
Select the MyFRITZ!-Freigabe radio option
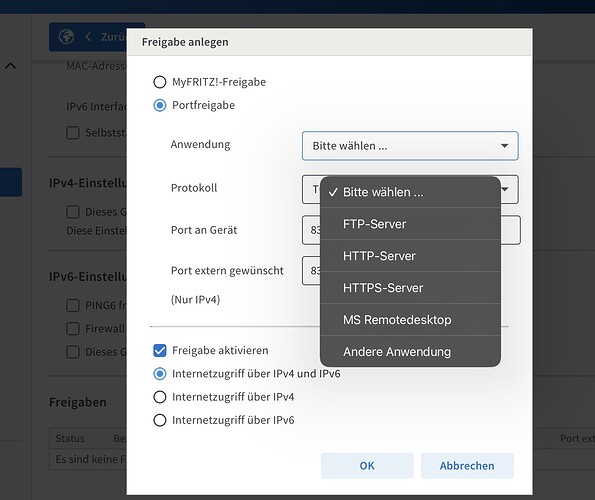pyautogui.click(x=160, y=82)
